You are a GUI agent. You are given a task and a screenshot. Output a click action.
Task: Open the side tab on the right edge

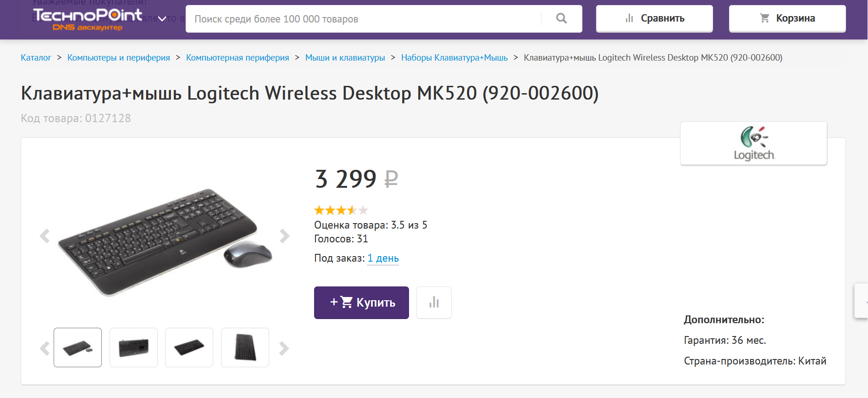862,301
